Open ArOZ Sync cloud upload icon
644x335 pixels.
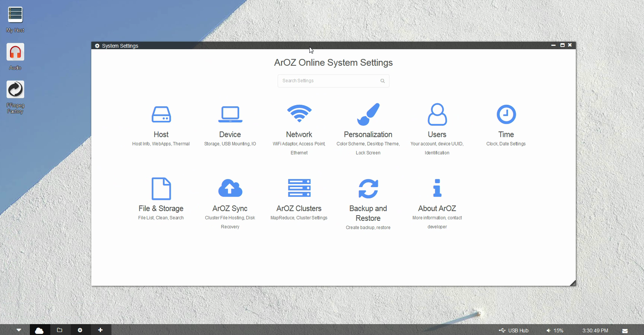[x=230, y=188]
